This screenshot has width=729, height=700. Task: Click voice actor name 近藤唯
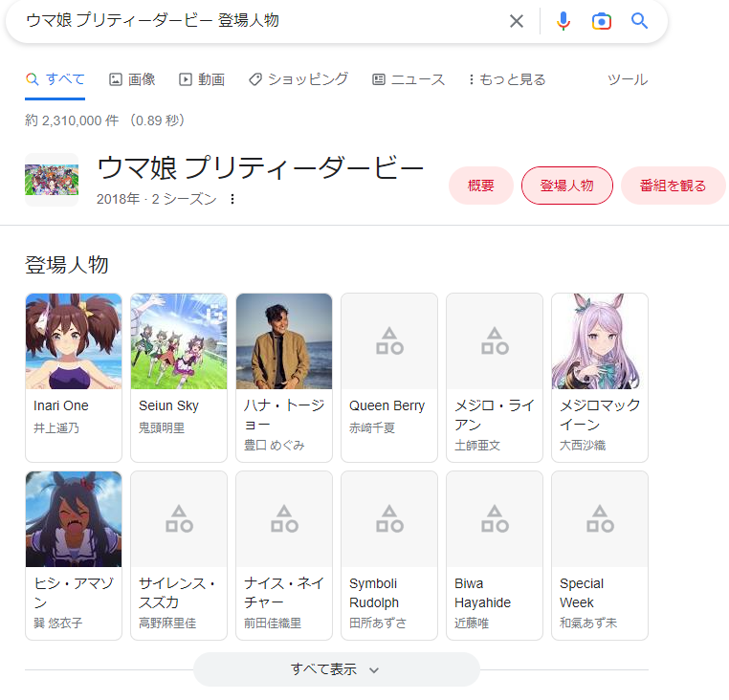coord(472,623)
